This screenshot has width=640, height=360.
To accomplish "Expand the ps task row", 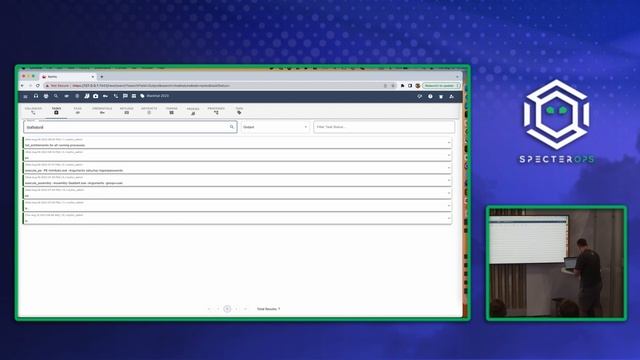I will pos(449,156).
